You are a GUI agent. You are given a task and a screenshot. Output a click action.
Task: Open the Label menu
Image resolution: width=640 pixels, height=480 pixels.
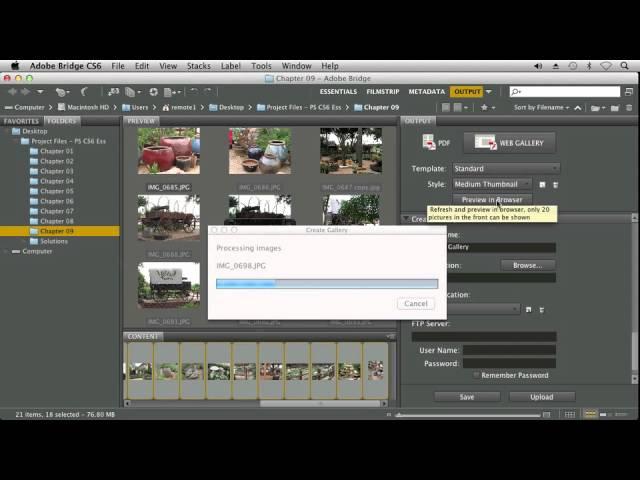point(231,66)
